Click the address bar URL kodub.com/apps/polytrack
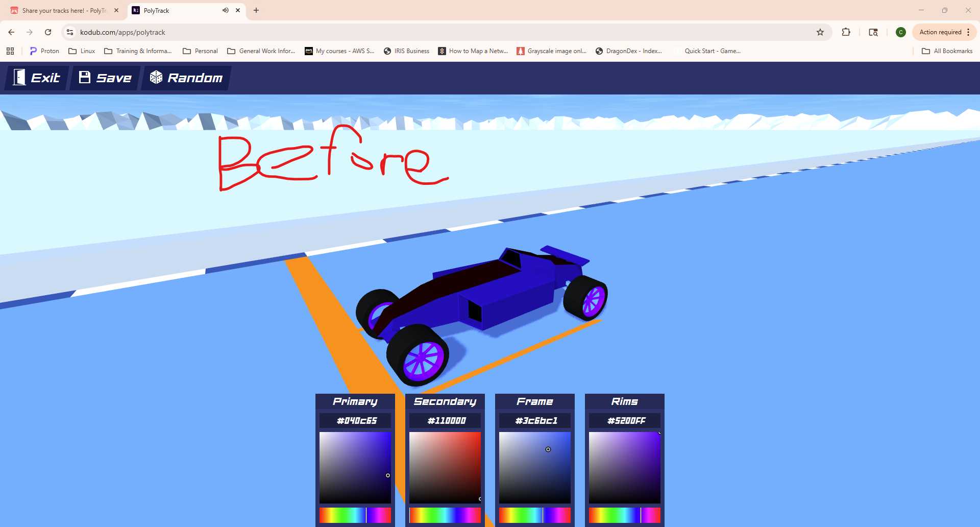The image size is (980, 527). (x=122, y=32)
